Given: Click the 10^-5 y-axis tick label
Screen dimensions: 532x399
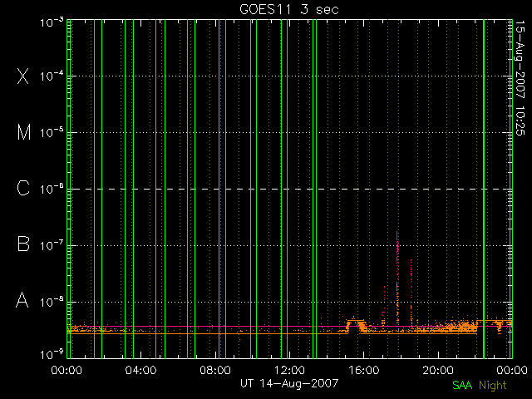Looking at the screenshot, I should point(52,132).
